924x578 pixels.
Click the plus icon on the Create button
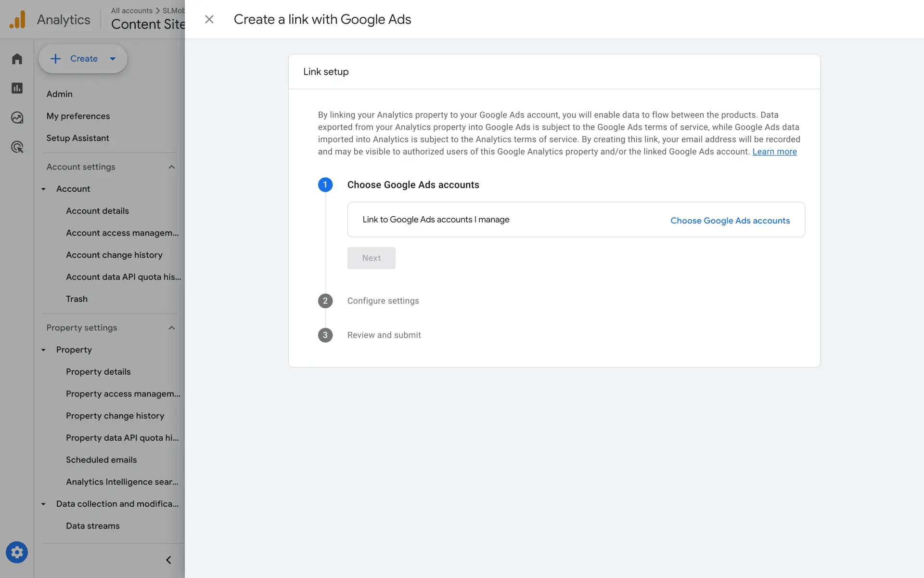[x=56, y=59]
